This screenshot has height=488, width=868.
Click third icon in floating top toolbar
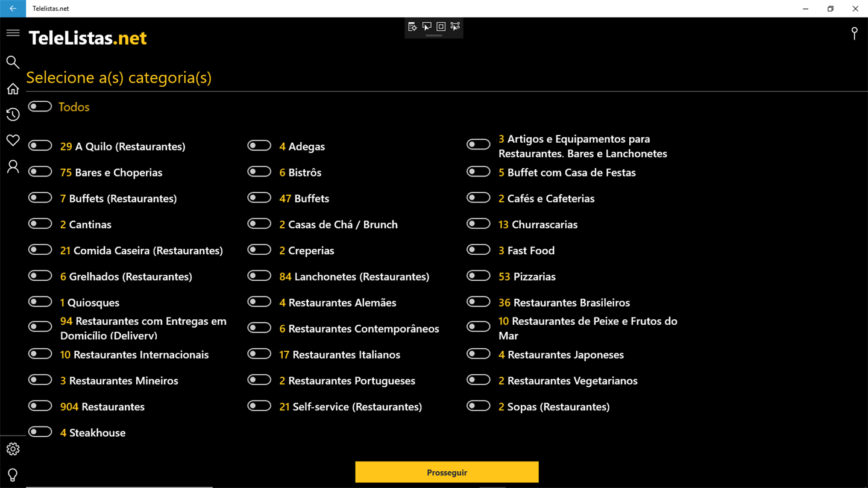(x=441, y=27)
